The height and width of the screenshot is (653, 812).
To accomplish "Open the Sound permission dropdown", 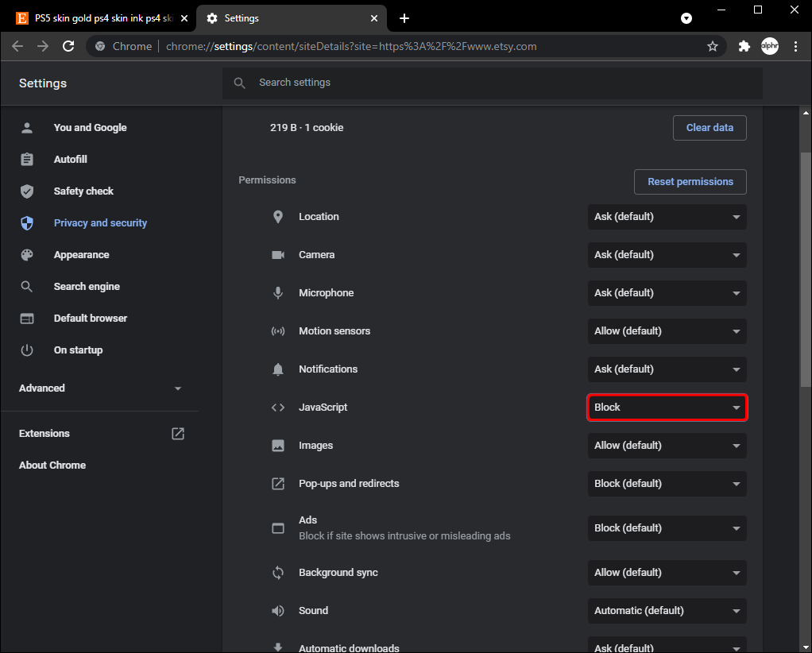I will 667,611.
